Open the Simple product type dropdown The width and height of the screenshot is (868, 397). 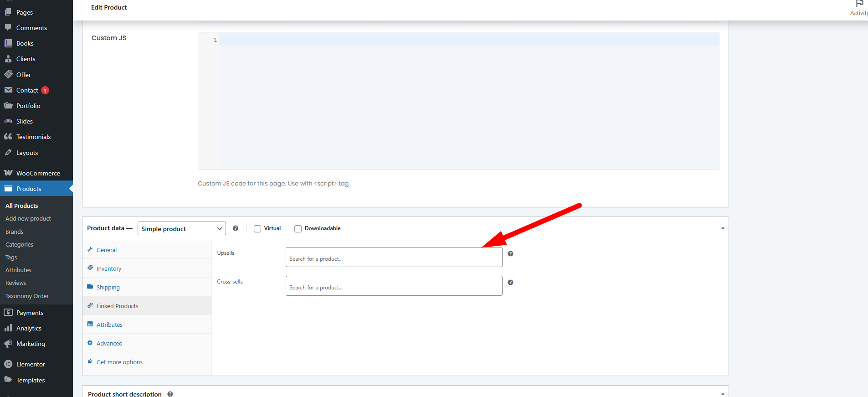pyautogui.click(x=181, y=229)
